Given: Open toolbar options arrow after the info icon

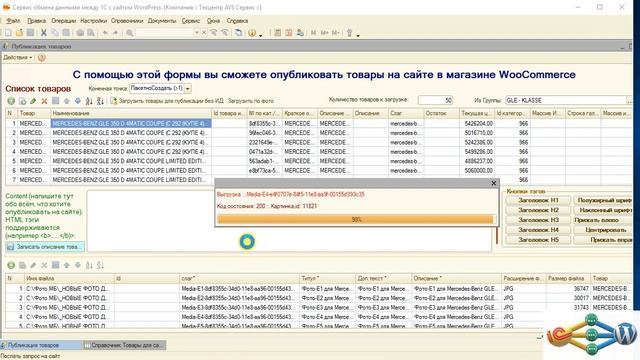Looking at the screenshot, I should (x=260, y=35).
